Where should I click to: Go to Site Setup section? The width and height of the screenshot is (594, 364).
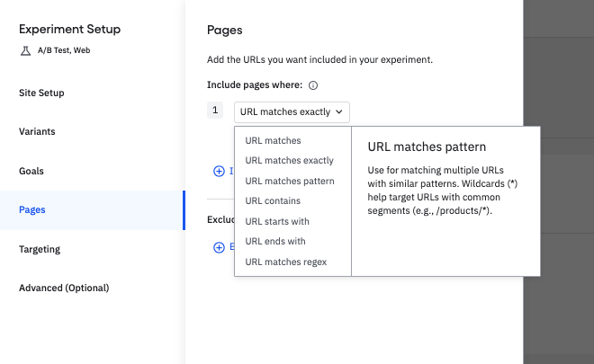click(41, 93)
